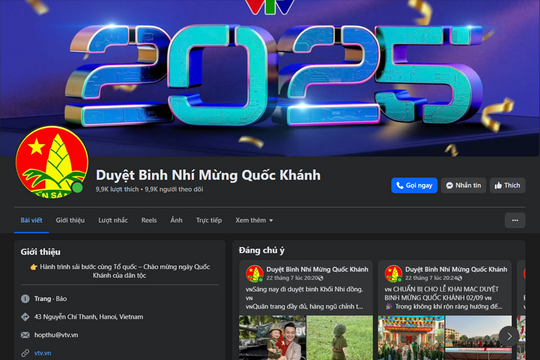Click the Trang info circle icon
The image size is (540, 360).
(25, 299)
